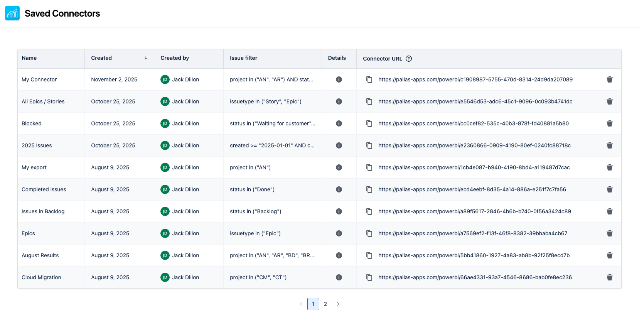Image resolution: width=644 pixels, height=314 pixels.
Task: Copy the Completed Issues connector URL
Action: pos(369,189)
